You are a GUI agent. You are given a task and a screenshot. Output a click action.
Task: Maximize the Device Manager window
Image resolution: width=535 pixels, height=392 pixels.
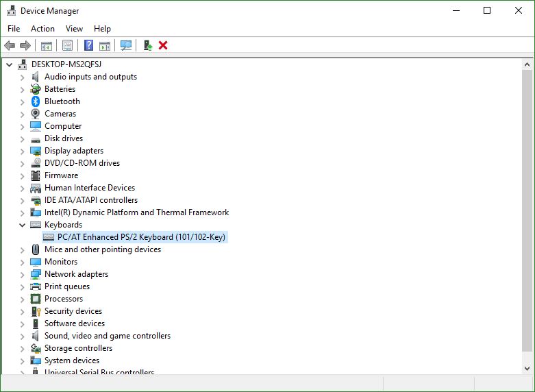click(x=487, y=10)
